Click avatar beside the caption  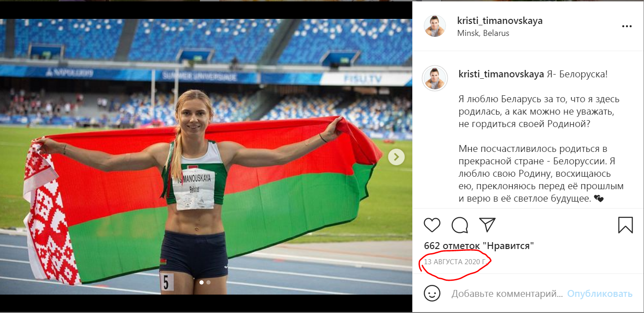435,78
